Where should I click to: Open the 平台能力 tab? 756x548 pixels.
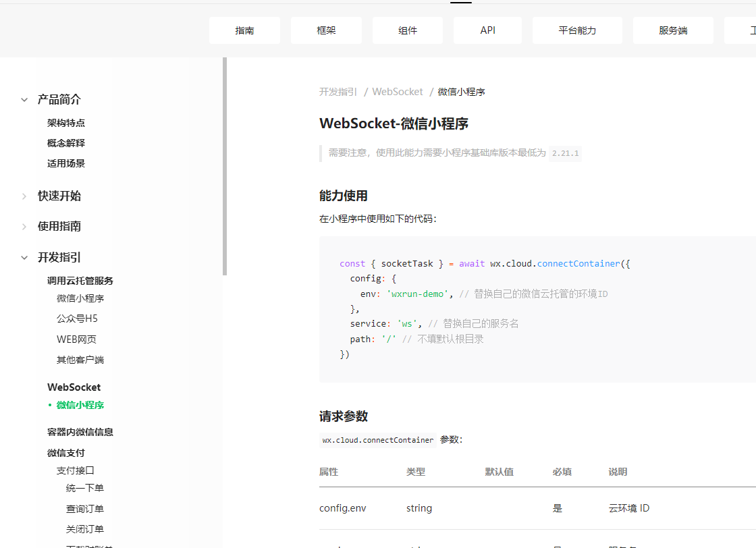[577, 30]
